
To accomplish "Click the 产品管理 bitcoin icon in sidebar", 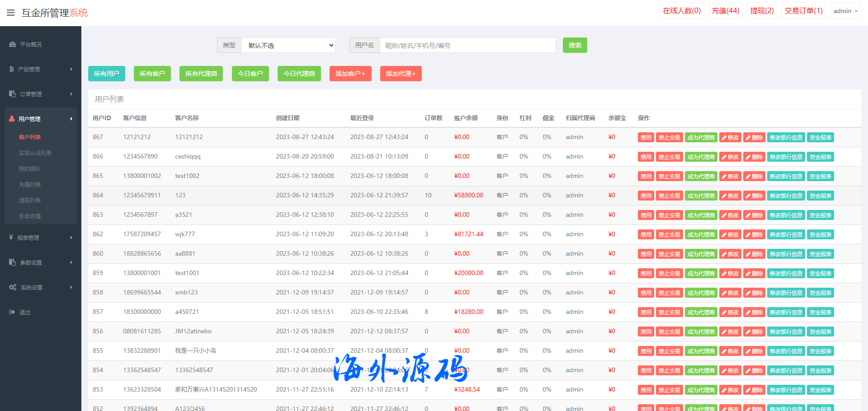I will (x=11, y=69).
